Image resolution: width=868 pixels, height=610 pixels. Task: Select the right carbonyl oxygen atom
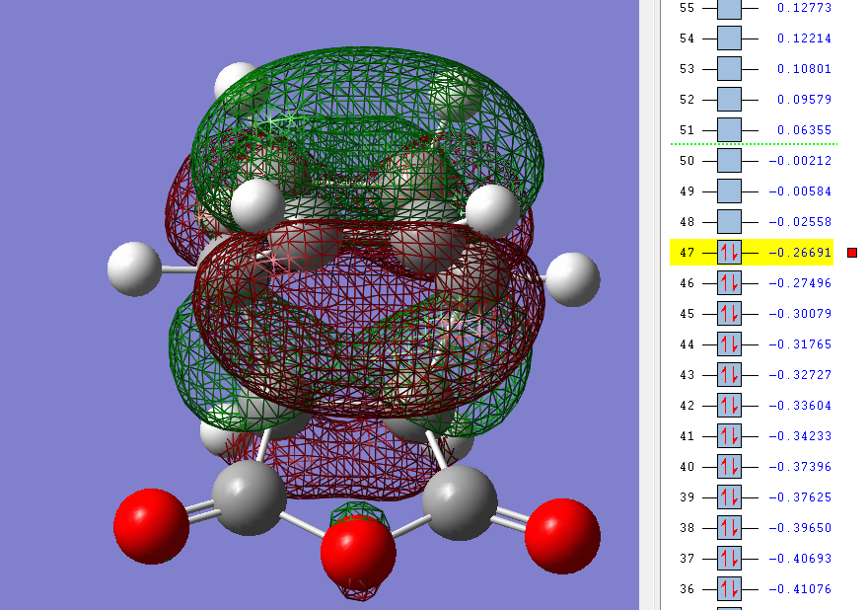pos(562,536)
